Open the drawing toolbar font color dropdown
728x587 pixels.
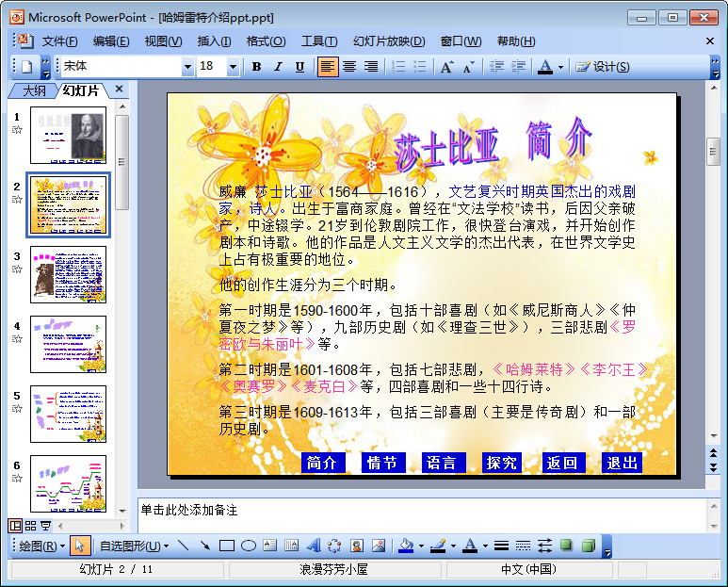pyautogui.click(x=485, y=546)
